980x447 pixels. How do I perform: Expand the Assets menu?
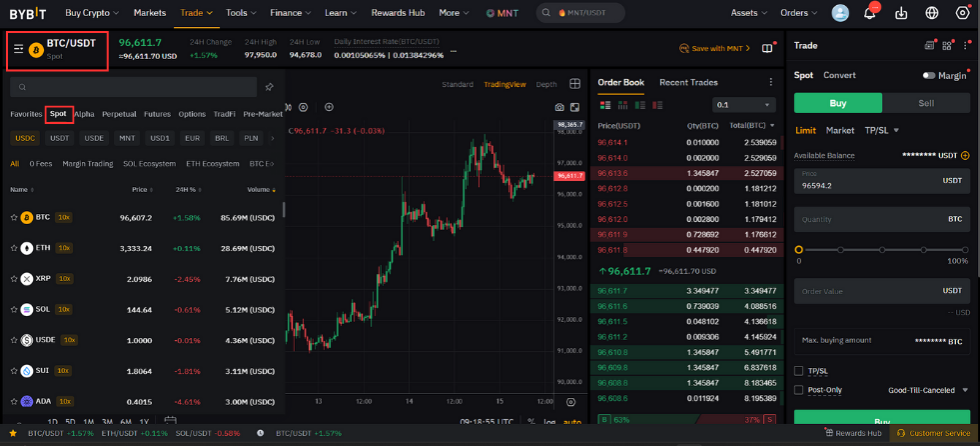pos(749,13)
